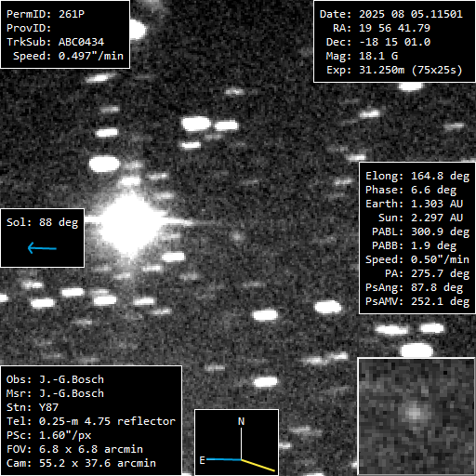
Task: Click the faint comet at image center
Action: [238, 237]
